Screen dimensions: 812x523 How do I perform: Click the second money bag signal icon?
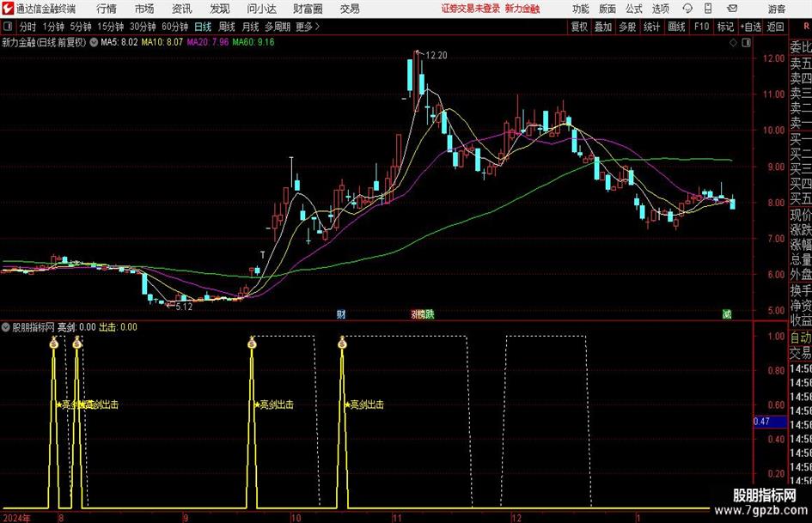[x=77, y=342]
